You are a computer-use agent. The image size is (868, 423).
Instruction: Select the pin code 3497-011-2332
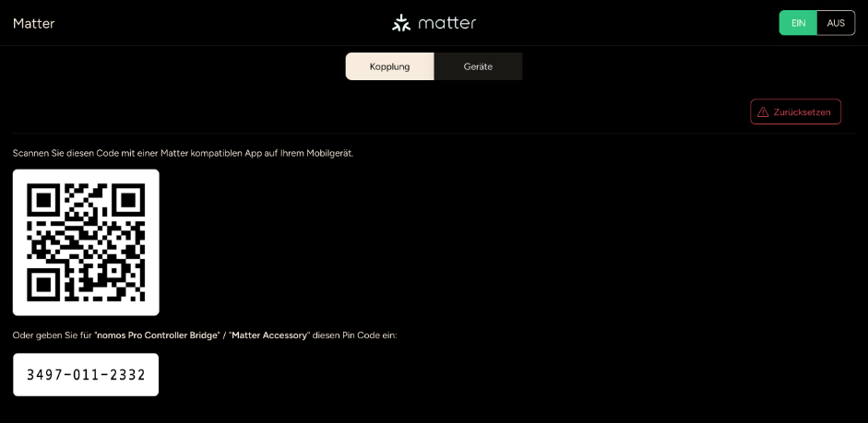(x=86, y=375)
